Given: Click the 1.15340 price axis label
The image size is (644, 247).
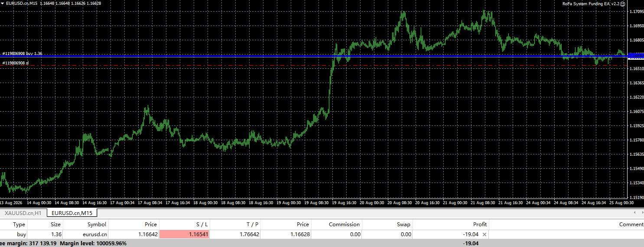Looking at the screenshot, I should click(x=636, y=183).
